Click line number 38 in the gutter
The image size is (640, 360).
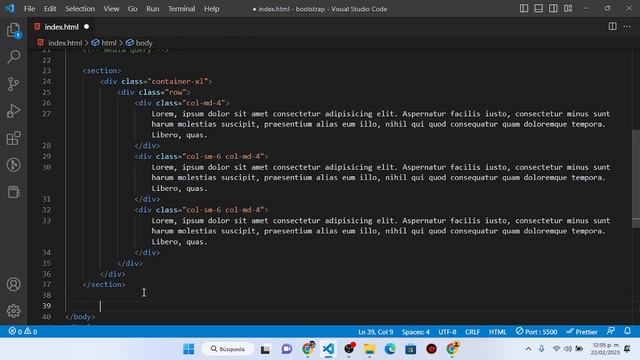click(47, 295)
